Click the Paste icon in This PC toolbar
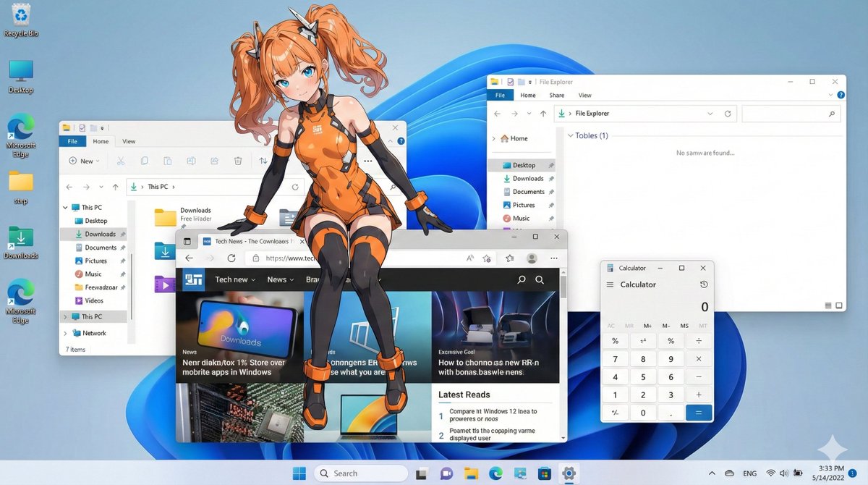Viewport: 868px width, 485px height. pos(168,161)
